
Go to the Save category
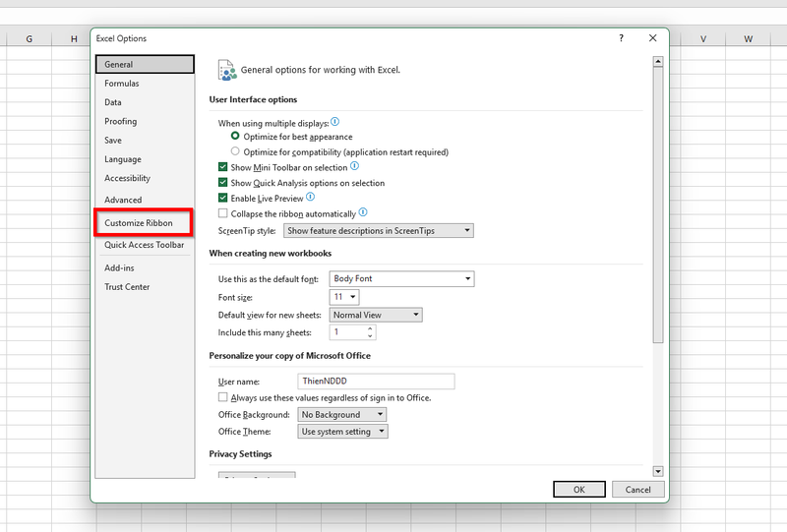point(145,141)
